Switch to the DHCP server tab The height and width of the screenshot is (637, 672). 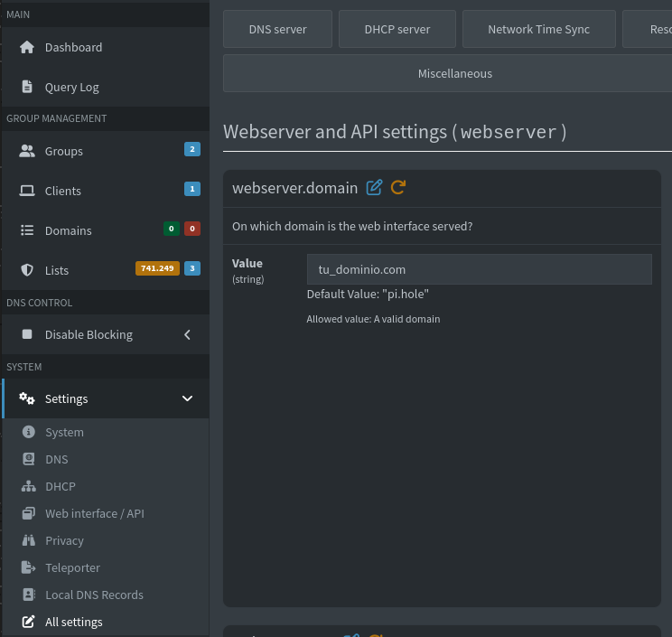[x=397, y=29]
